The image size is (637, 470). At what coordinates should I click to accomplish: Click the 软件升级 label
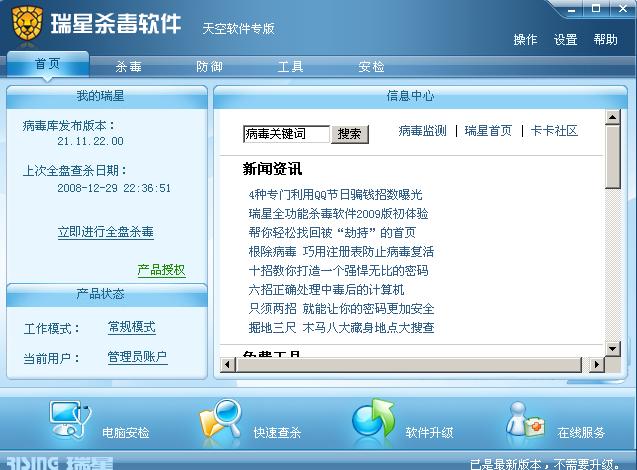[x=429, y=433]
